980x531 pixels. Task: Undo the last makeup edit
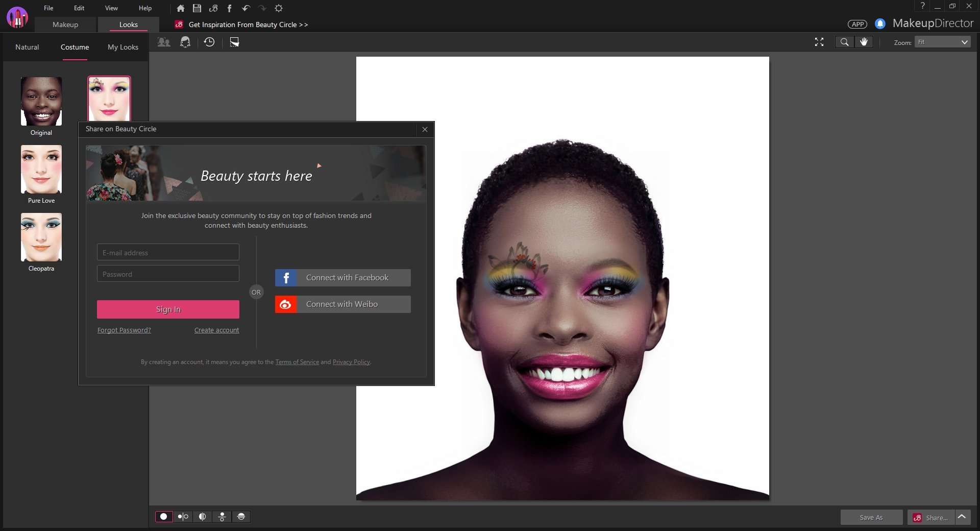tap(246, 8)
